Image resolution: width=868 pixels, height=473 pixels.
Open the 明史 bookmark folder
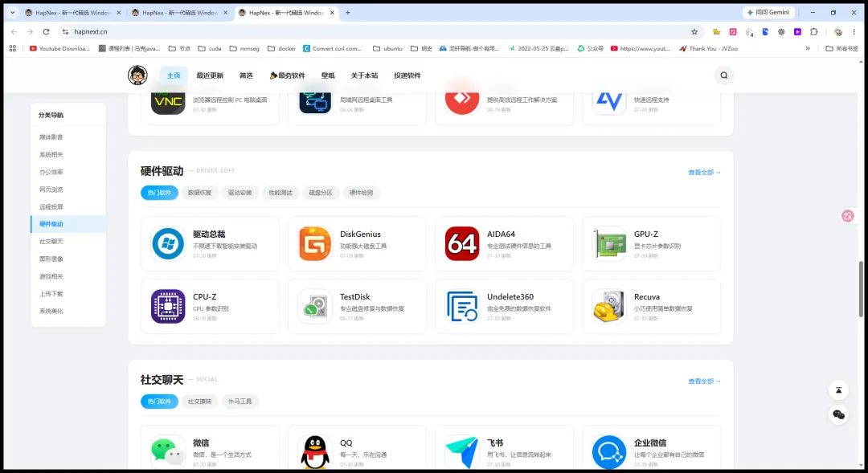click(x=421, y=48)
